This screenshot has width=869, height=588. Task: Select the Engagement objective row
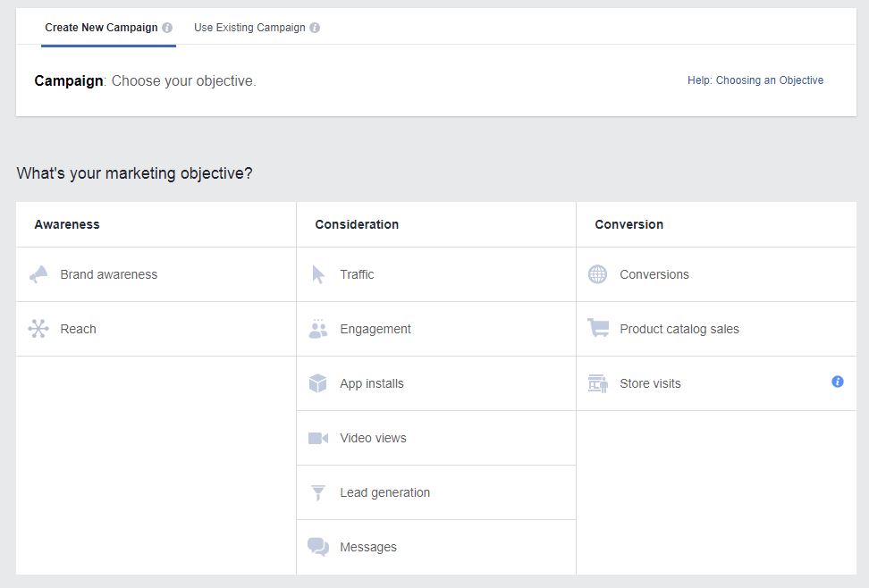375,329
